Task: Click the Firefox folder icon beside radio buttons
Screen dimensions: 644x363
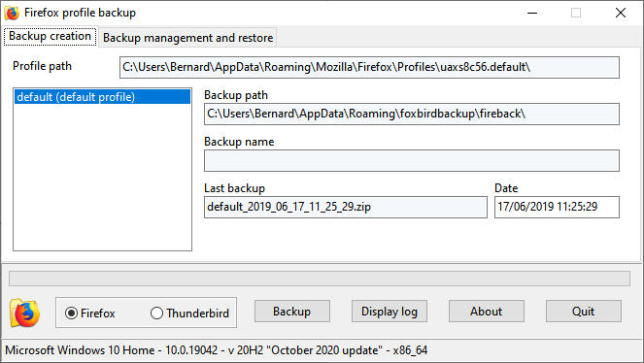Action: coord(24,313)
